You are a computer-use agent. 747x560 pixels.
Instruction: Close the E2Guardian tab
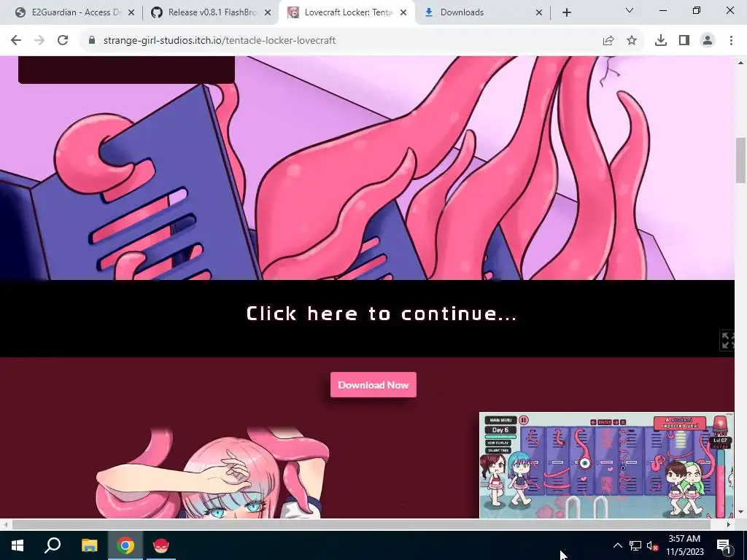131,13
